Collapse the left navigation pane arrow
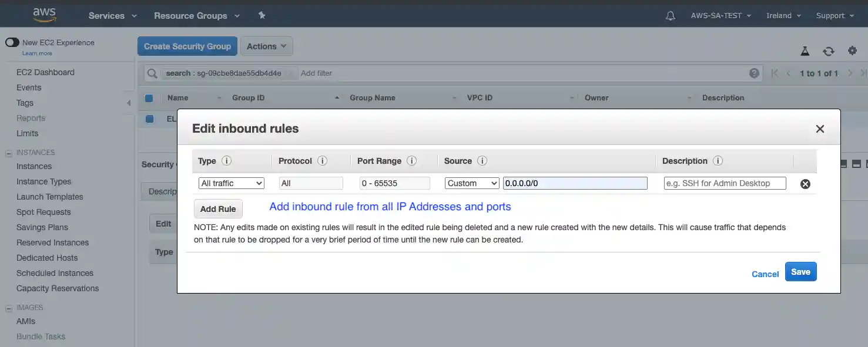The image size is (868, 347). pyautogui.click(x=129, y=103)
